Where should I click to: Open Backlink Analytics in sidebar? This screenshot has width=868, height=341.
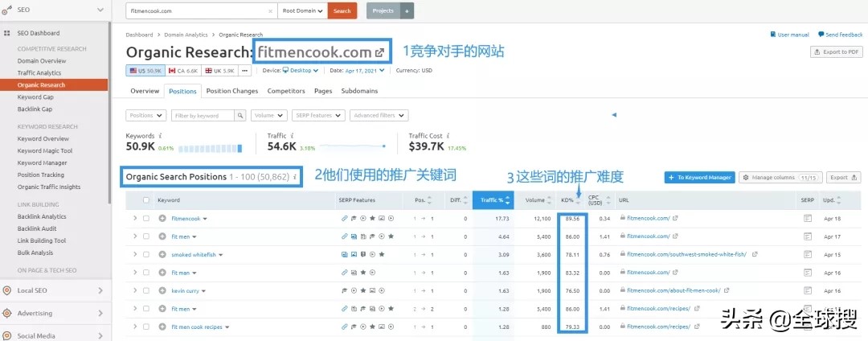pyautogui.click(x=42, y=217)
